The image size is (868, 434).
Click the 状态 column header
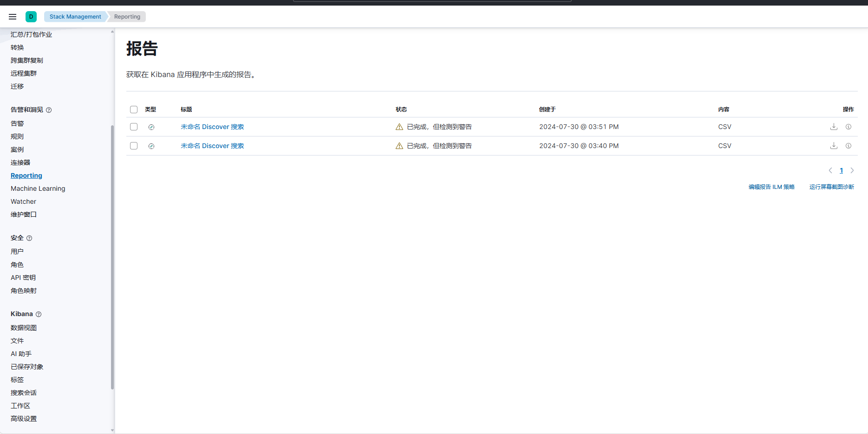(401, 110)
